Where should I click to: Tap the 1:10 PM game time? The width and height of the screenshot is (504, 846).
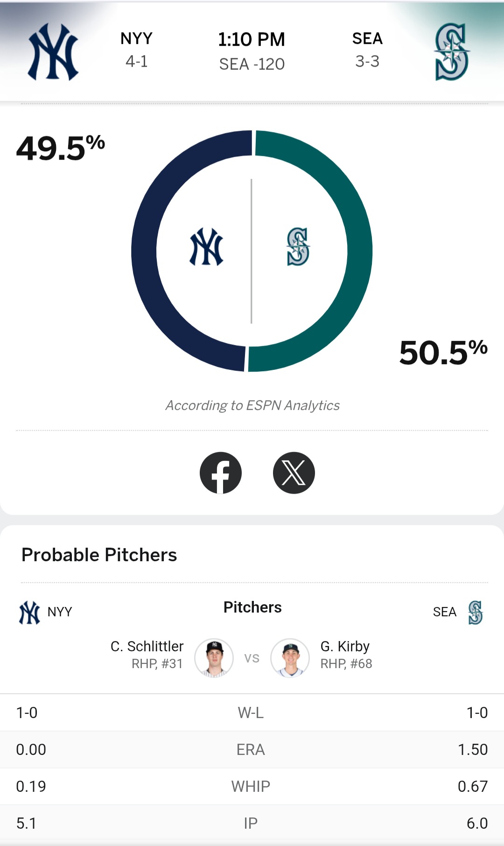[x=252, y=40]
